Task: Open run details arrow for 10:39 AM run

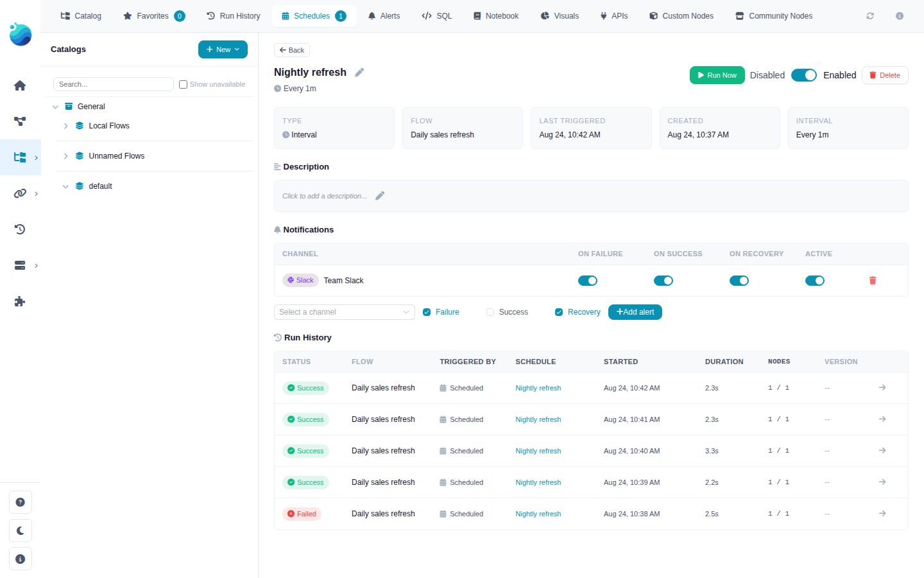Action: click(882, 482)
